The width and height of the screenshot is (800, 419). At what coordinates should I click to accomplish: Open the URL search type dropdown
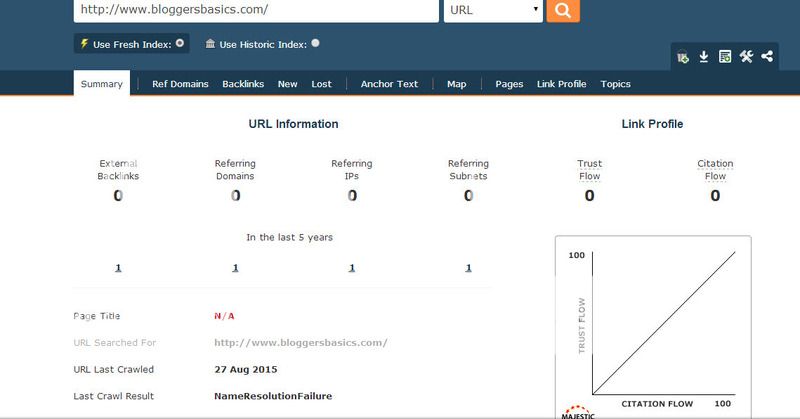tap(493, 10)
